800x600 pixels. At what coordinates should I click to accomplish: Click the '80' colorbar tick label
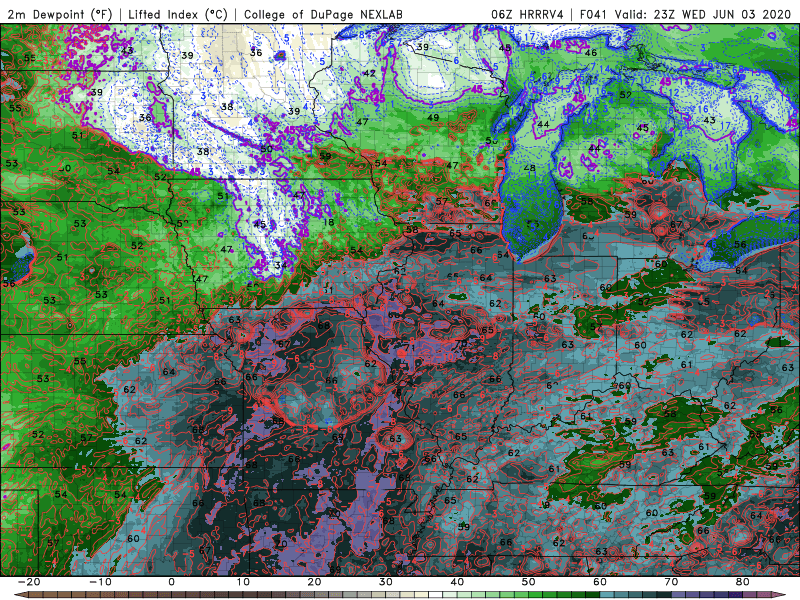743,582
